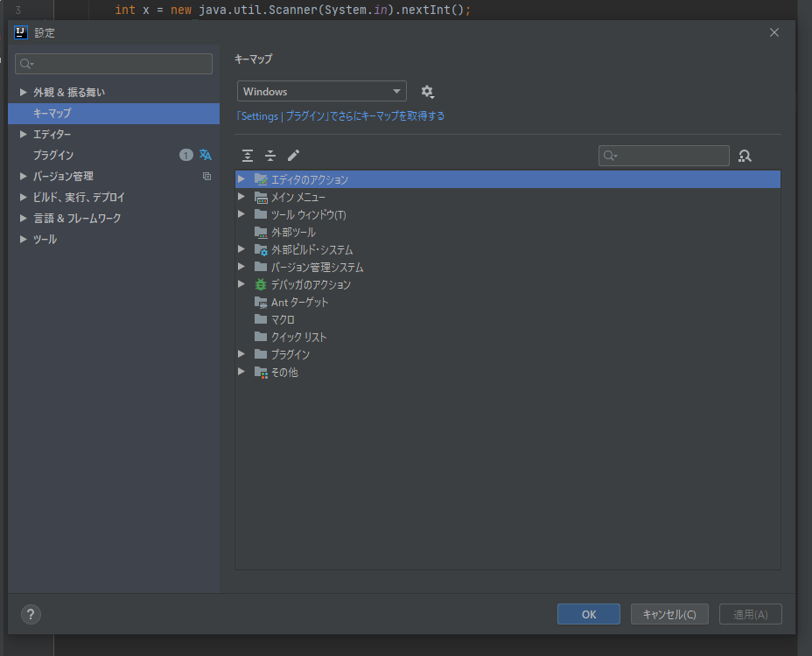
Task: Select the 外部ツール row text
Action: coord(294,232)
